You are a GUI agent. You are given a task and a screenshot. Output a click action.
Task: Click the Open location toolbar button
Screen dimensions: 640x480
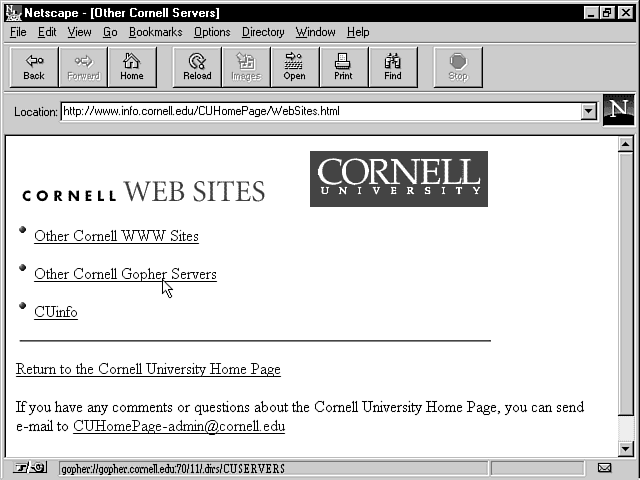(294, 67)
